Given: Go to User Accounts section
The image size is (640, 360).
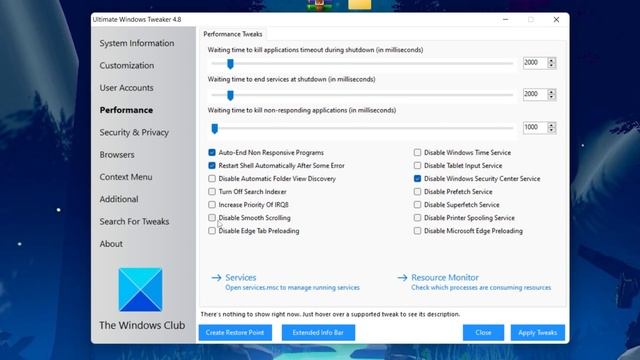Looking at the screenshot, I should tap(127, 88).
